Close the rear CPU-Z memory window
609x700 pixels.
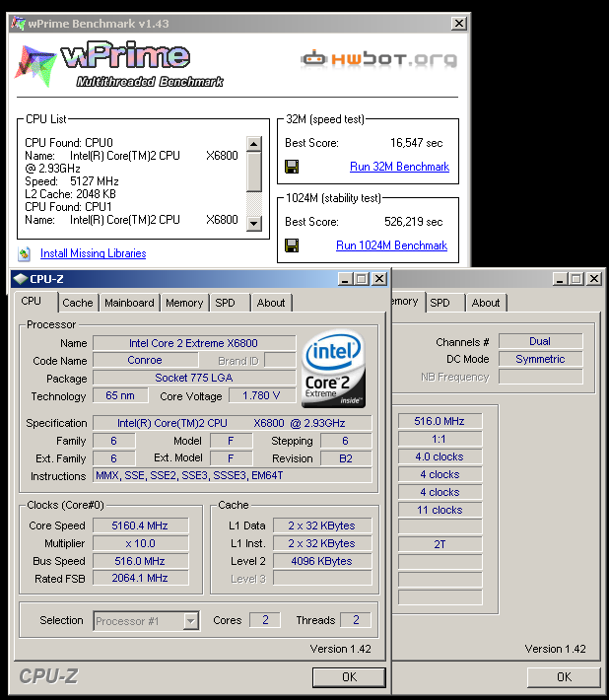[594, 279]
